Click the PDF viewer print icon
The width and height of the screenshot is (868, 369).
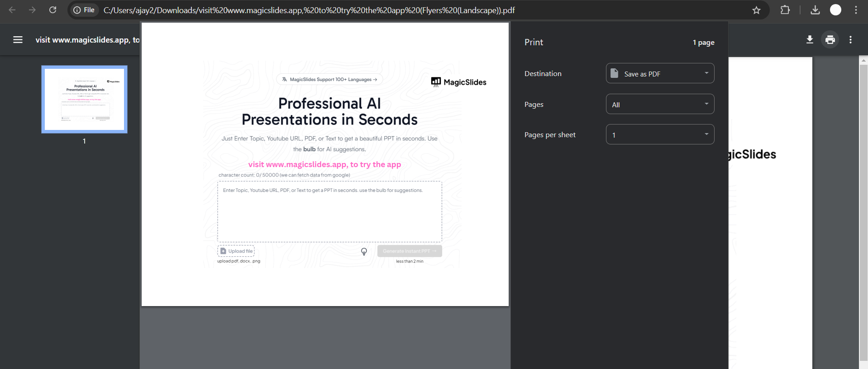(830, 40)
